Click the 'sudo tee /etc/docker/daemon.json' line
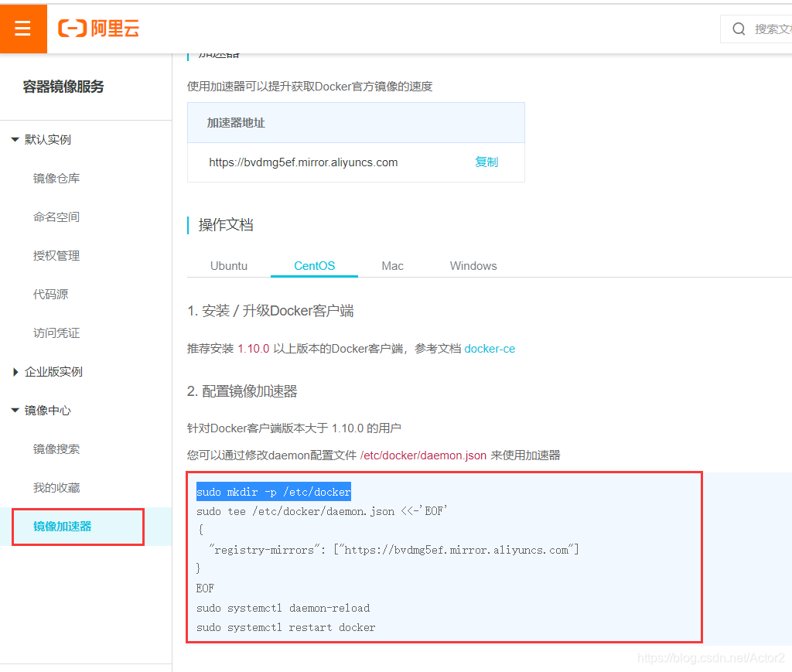The height and width of the screenshot is (672, 792). [322, 511]
